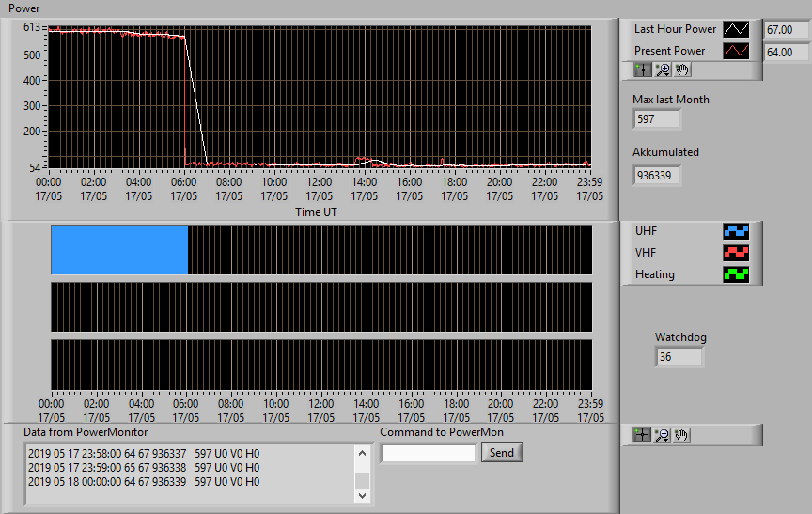Activate the power graph zoom tool

(663, 70)
